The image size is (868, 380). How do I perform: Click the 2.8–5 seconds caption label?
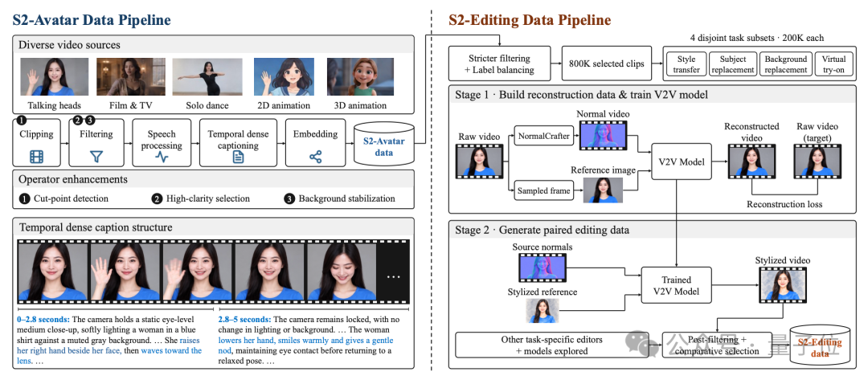point(244,320)
